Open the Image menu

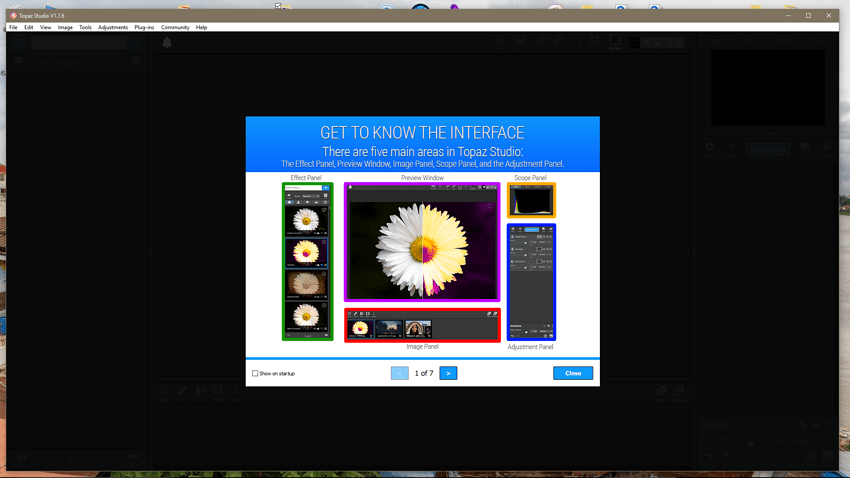pos(65,27)
